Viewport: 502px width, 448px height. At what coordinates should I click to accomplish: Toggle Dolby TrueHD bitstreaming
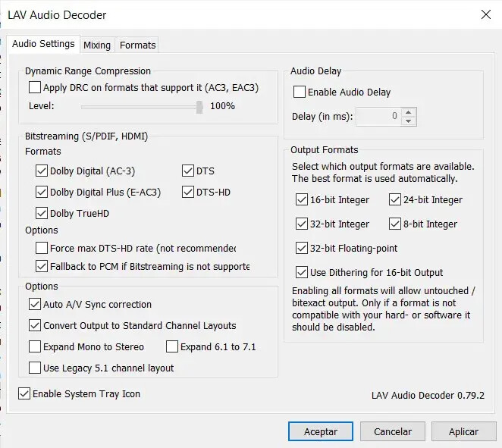(42, 214)
